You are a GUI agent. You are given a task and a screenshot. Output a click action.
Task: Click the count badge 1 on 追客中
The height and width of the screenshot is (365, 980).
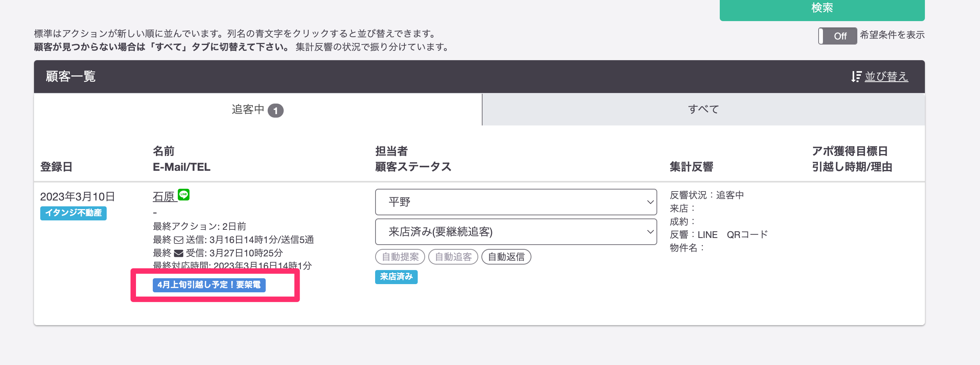pyautogui.click(x=275, y=111)
